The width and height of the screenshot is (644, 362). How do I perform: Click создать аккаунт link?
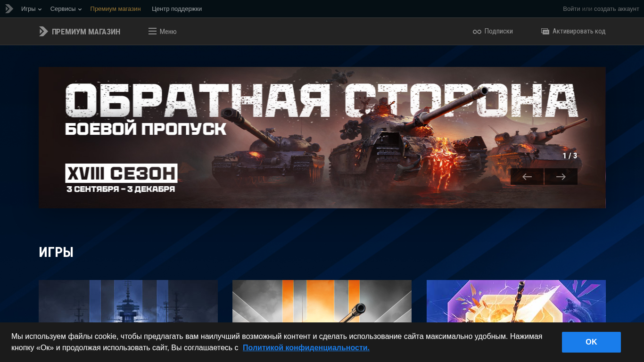[x=617, y=8]
